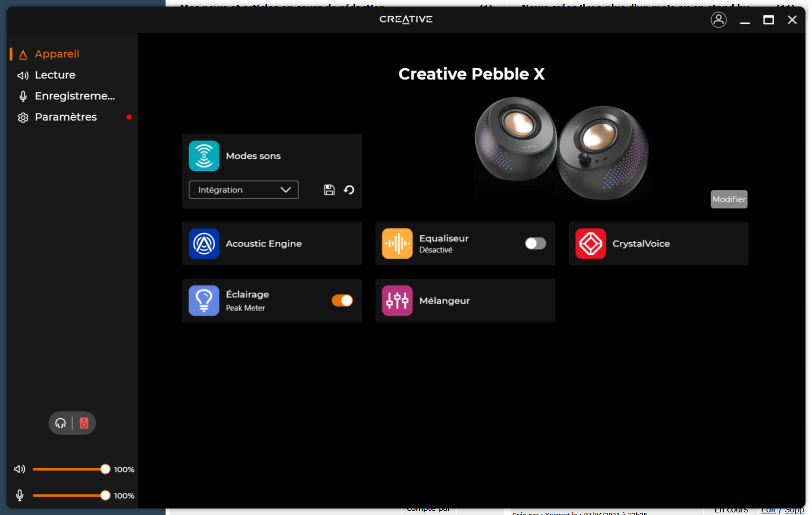Click the Edit link in the background window

click(x=768, y=510)
